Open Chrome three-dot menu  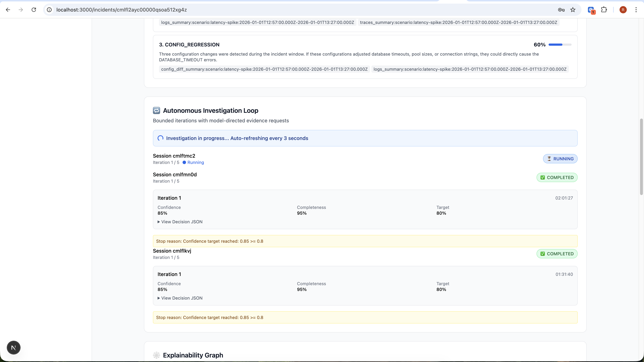[636, 10]
